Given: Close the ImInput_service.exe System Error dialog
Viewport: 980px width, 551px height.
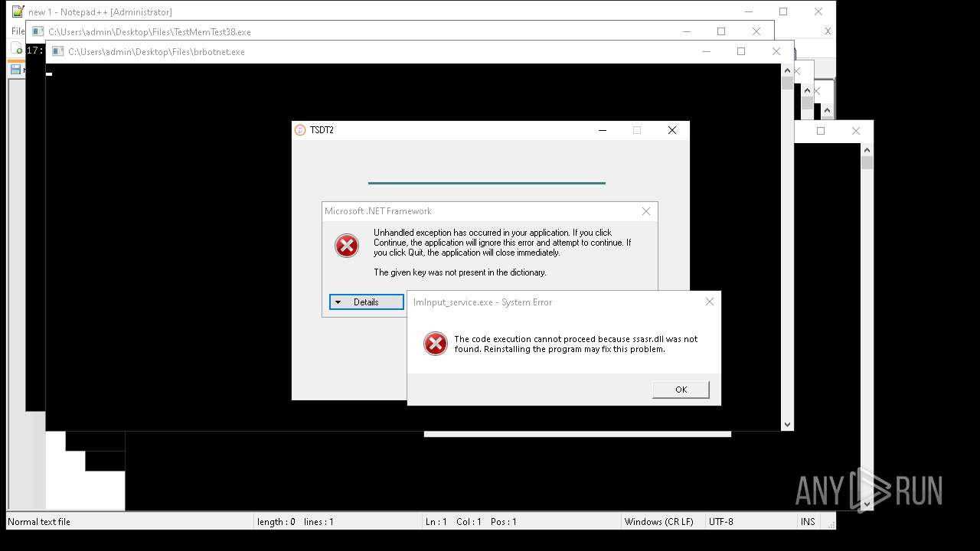Looking at the screenshot, I should [709, 302].
